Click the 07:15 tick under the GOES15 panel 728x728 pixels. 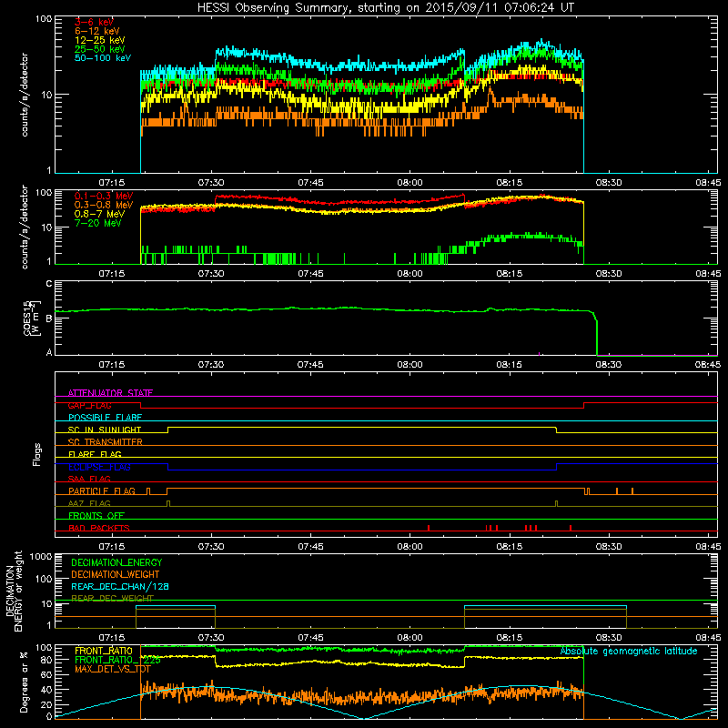point(112,365)
